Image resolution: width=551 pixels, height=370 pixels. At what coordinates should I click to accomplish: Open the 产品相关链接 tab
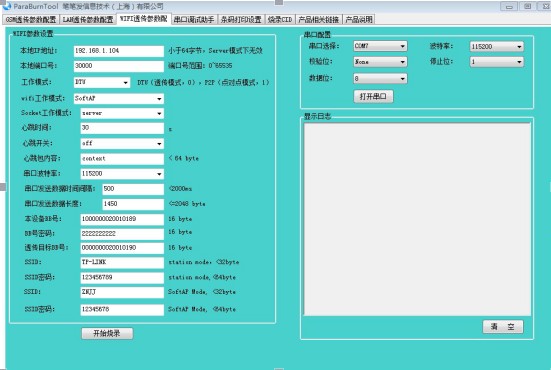(x=319, y=19)
